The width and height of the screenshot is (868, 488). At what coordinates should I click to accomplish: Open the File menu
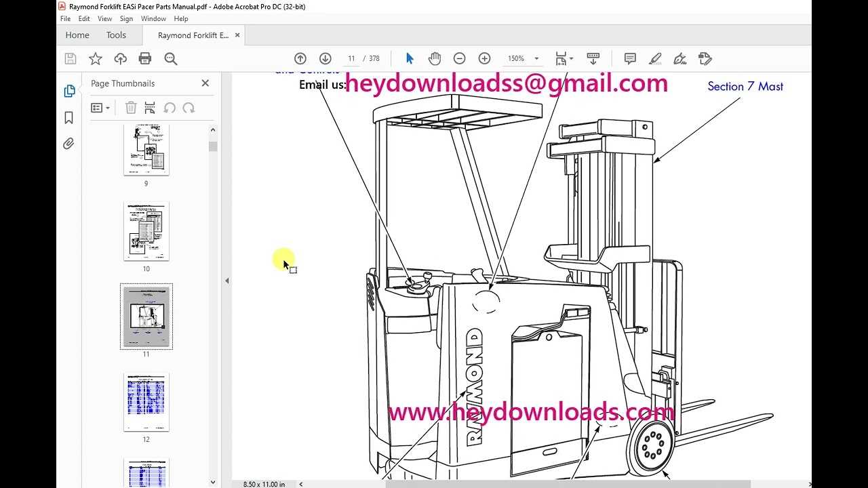[x=65, y=19]
